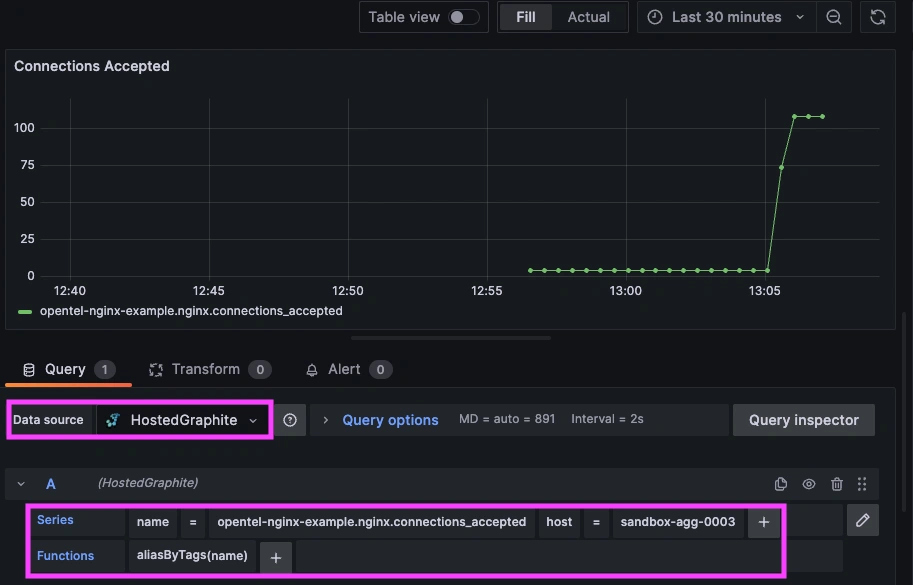Switch to the Alert tab
Image resolution: width=913 pixels, height=585 pixels.
348,369
